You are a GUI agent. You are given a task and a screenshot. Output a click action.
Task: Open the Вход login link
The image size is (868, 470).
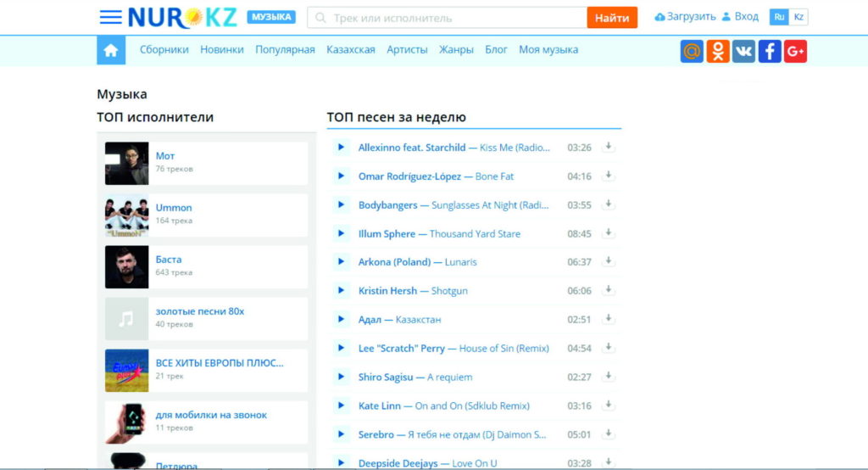(740, 17)
